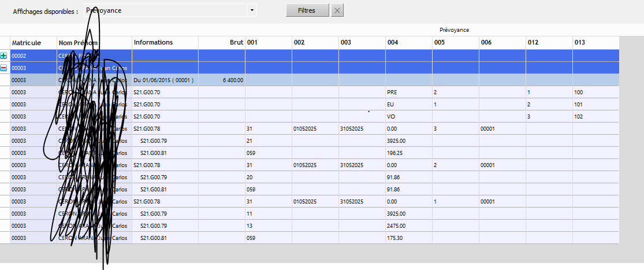Click the 2475.00 amount cell
644x270 pixels.
click(x=409, y=225)
